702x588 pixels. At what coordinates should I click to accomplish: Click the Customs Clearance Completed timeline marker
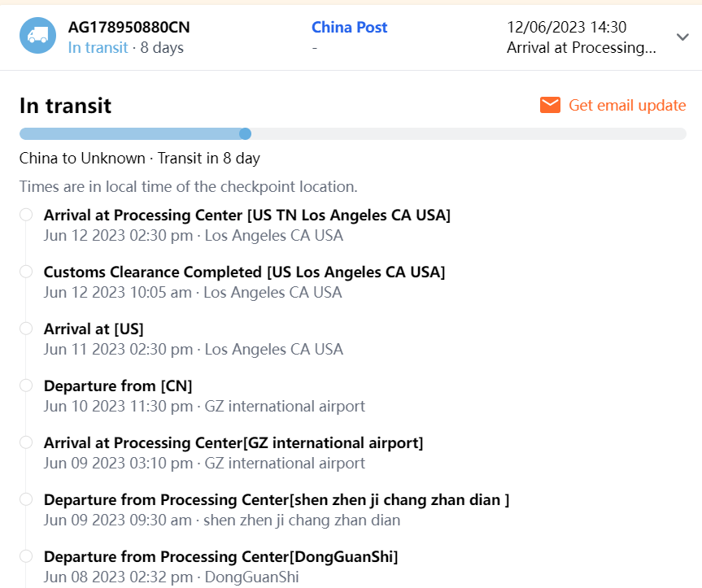click(x=26, y=272)
